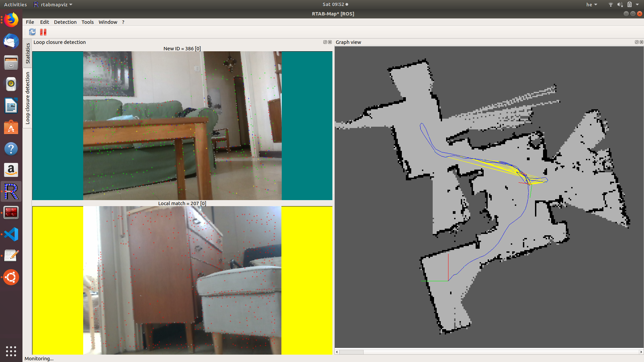Viewport: 644px width, 362px height.
Task: Open the RTAB-Map dock icon
Action: [11, 192]
